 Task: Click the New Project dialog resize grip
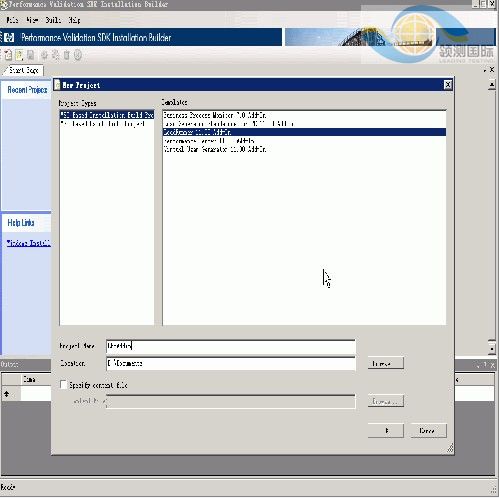pos(450,448)
